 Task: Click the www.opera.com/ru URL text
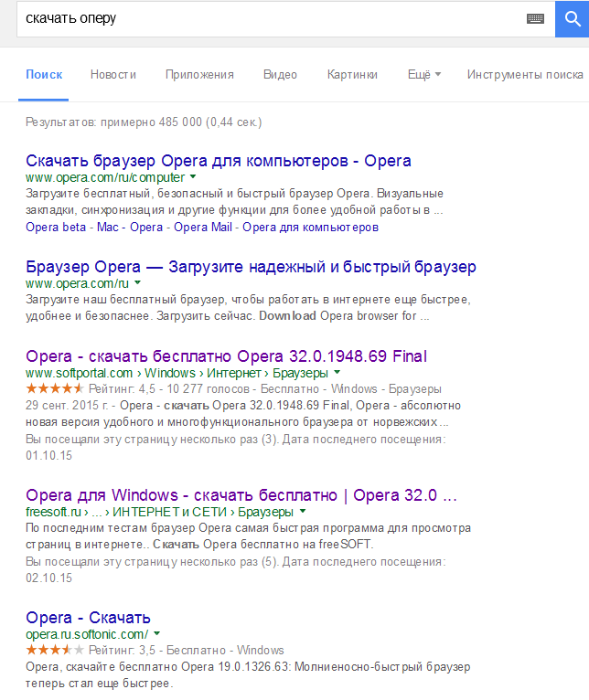pyautogui.click(x=77, y=283)
